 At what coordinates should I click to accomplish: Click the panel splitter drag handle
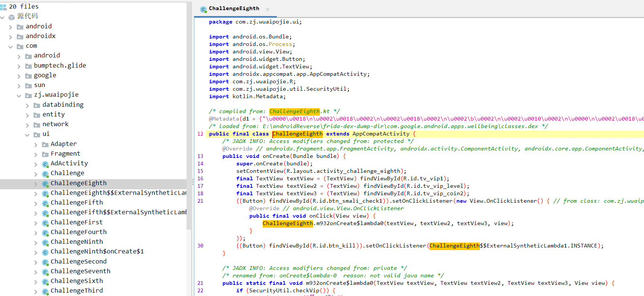193,182
